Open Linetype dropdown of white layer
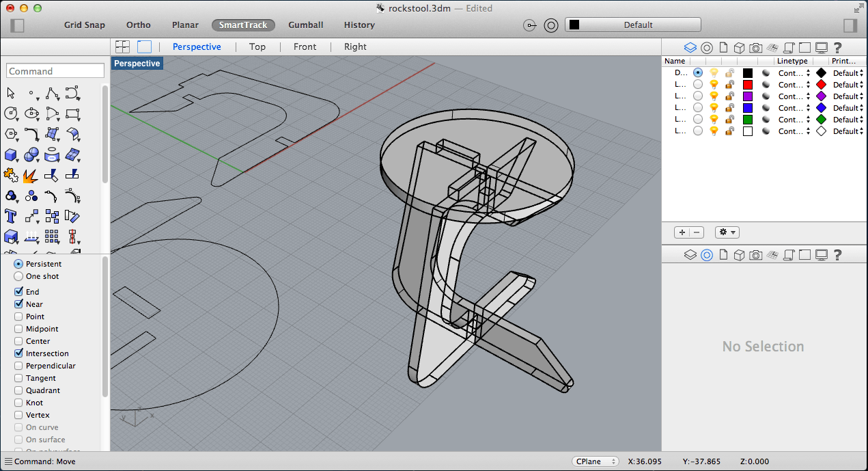Viewport: 868px width, 471px height. click(x=794, y=131)
